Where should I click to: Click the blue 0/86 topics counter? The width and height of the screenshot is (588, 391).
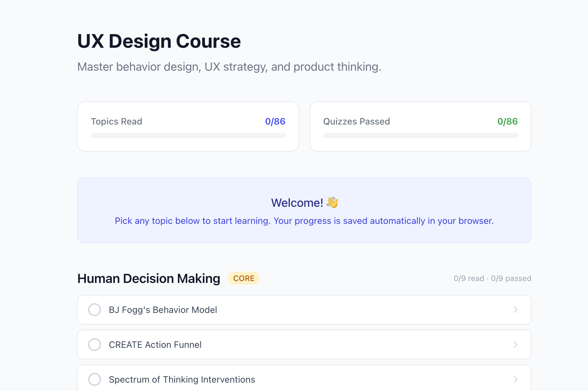click(x=275, y=121)
